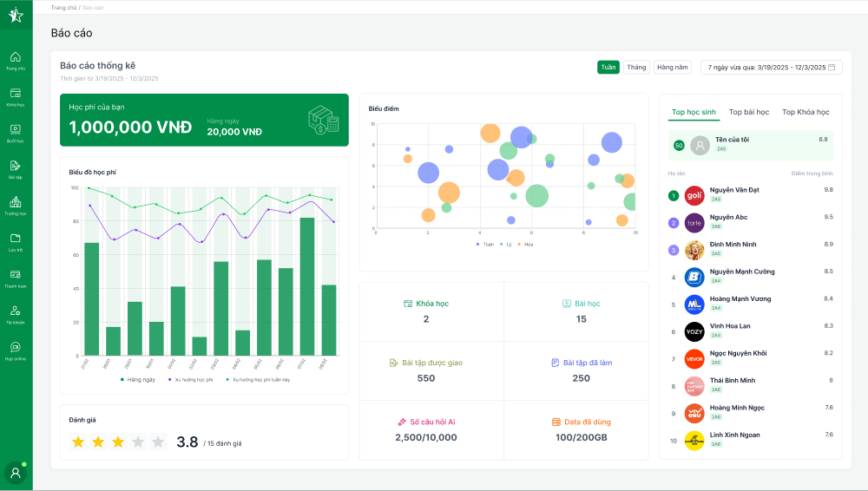The image size is (868, 491).
Task: Open Nguyễn Văn Đạt's ranking entry
Action: [734, 194]
